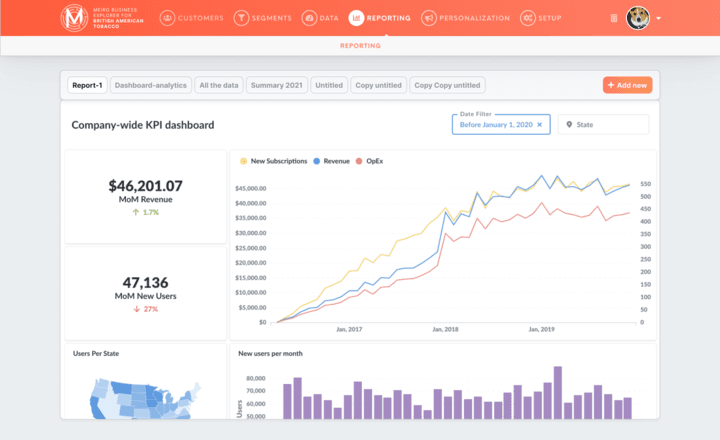Switch to the Dashboard-analytics tab
The image size is (720, 440).
click(x=150, y=85)
